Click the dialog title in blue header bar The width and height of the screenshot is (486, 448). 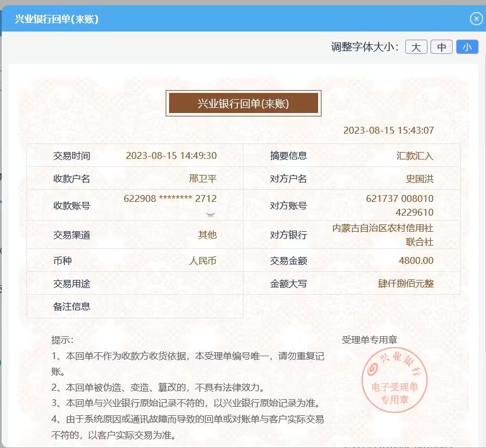point(57,20)
